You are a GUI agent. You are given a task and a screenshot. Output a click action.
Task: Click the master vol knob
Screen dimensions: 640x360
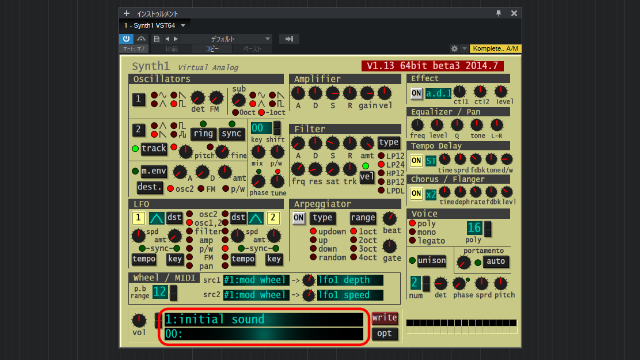coord(139,320)
